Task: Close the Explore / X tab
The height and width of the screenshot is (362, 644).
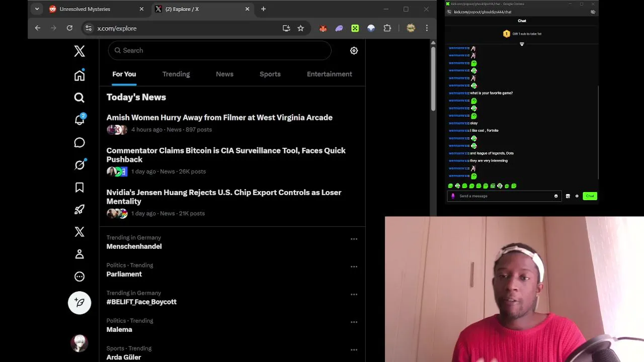Action: click(247, 9)
